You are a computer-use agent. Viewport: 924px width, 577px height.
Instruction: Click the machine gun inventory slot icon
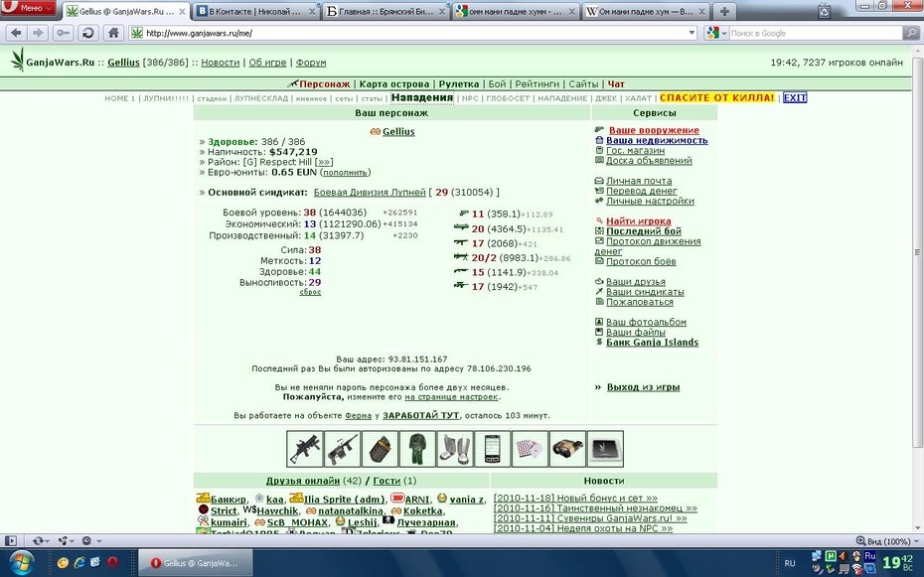342,449
